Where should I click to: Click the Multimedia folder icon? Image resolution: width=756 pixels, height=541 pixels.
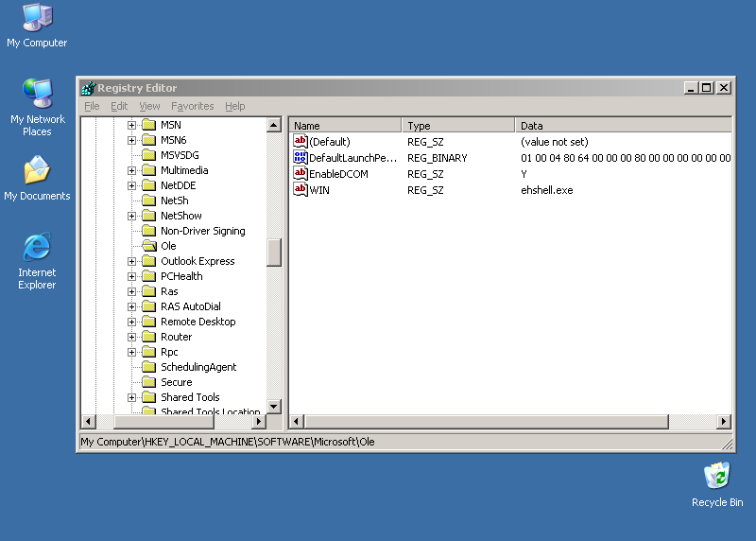(x=149, y=170)
